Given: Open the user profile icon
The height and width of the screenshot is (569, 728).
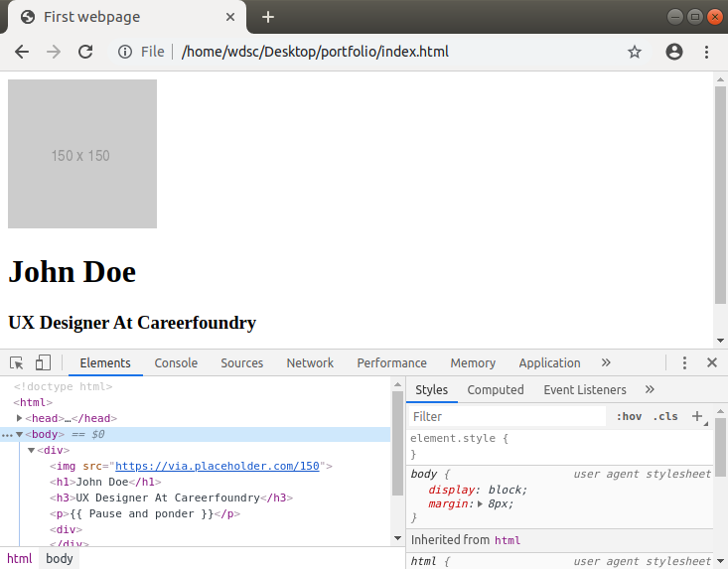Looking at the screenshot, I should coord(674,52).
